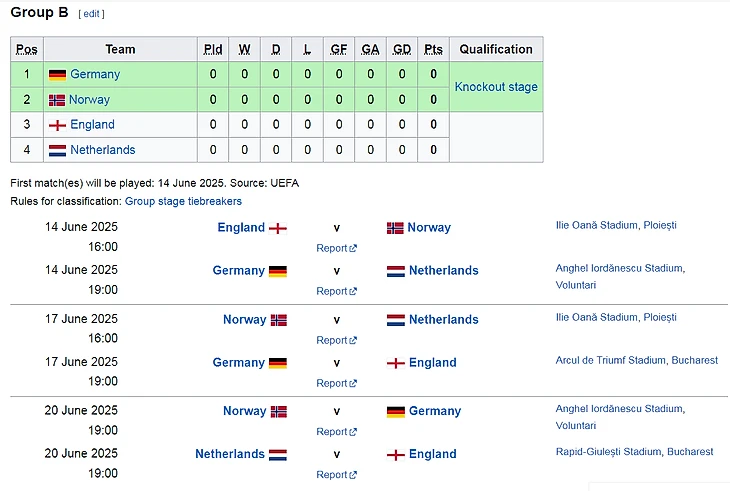Click the Pos column header
This screenshot has height=491, width=730.
27,49
